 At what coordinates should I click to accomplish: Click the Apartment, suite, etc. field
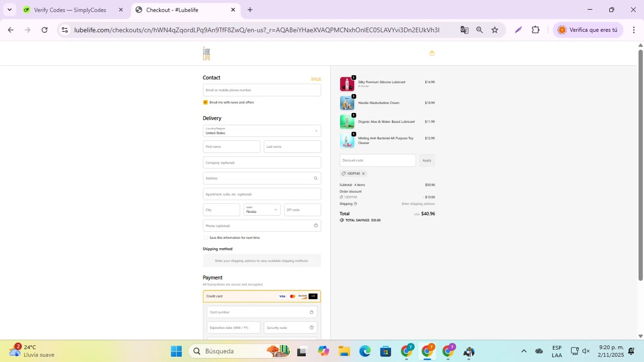262,194
